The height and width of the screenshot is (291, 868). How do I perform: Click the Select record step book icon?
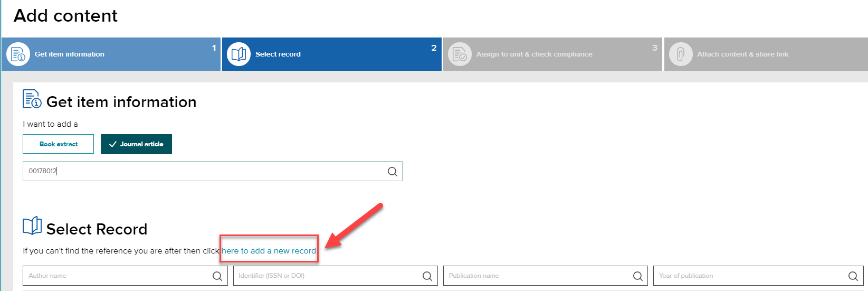pyautogui.click(x=239, y=54)
